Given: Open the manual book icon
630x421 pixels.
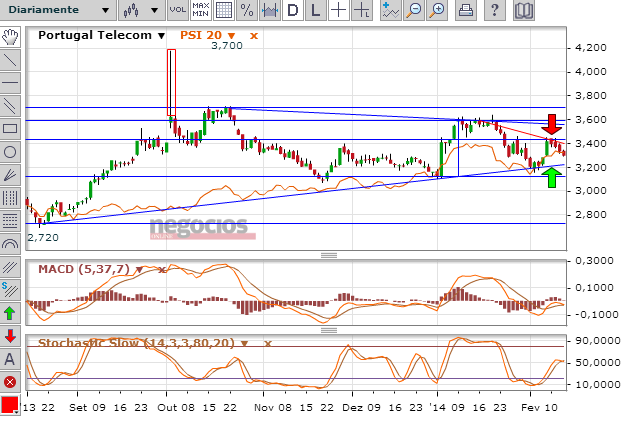Looking at the screenshot, I should pyautogui.click(x=524, y=10).
